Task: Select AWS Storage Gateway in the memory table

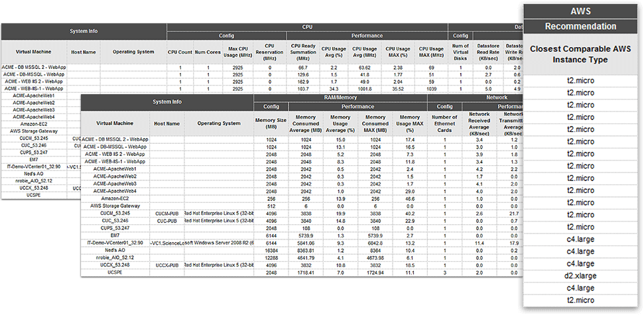Action: pyautogui.click(x=115, y=206)
